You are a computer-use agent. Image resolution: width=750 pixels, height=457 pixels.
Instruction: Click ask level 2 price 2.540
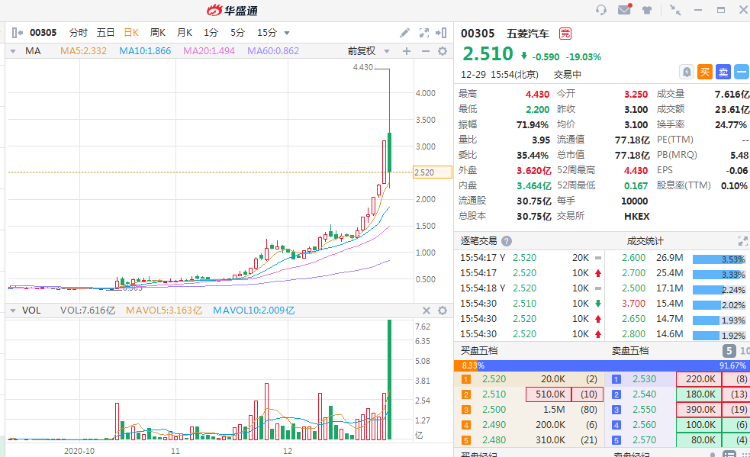click(644, 394)
